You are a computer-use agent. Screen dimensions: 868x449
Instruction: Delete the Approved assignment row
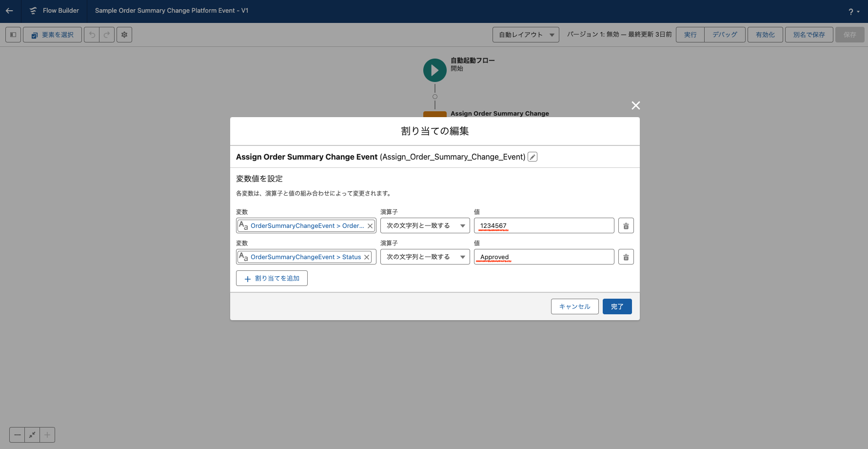click(x=626, y=257)
